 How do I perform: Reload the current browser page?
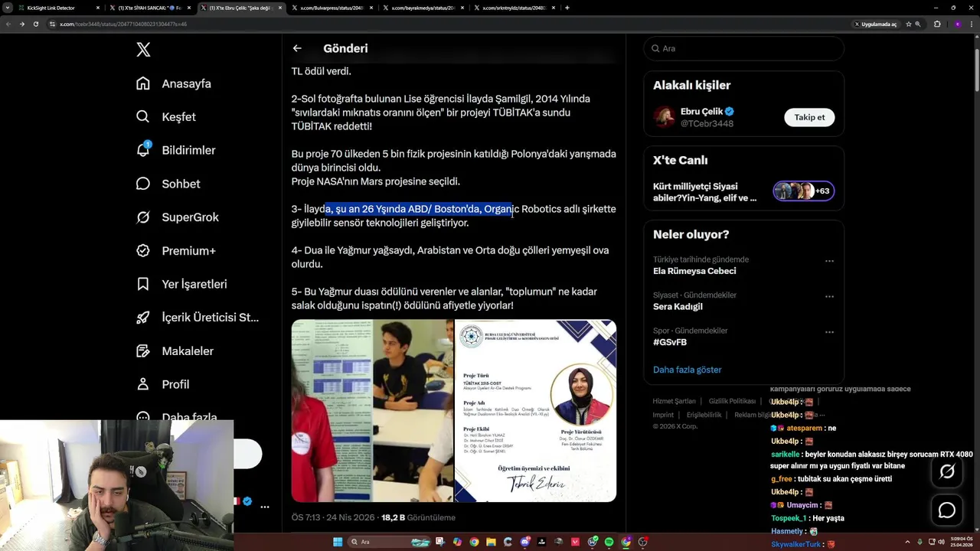35,24
